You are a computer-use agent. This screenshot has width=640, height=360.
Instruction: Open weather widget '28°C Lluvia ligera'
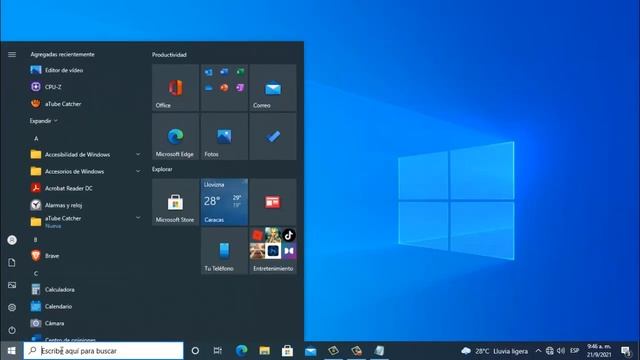[x=494, y=351]
